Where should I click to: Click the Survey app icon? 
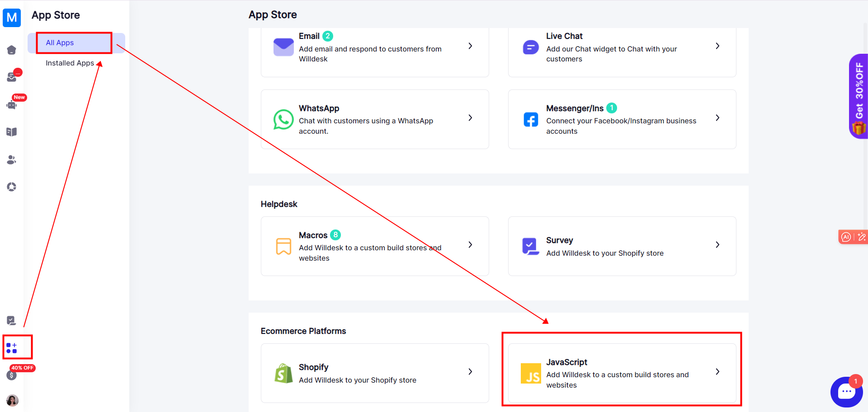[x=530, y=247]
